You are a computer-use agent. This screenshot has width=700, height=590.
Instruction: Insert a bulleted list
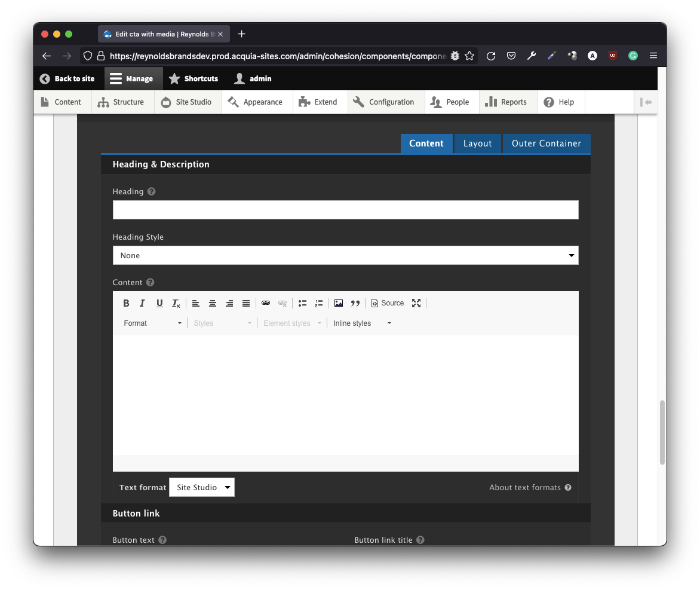(302, 303)
